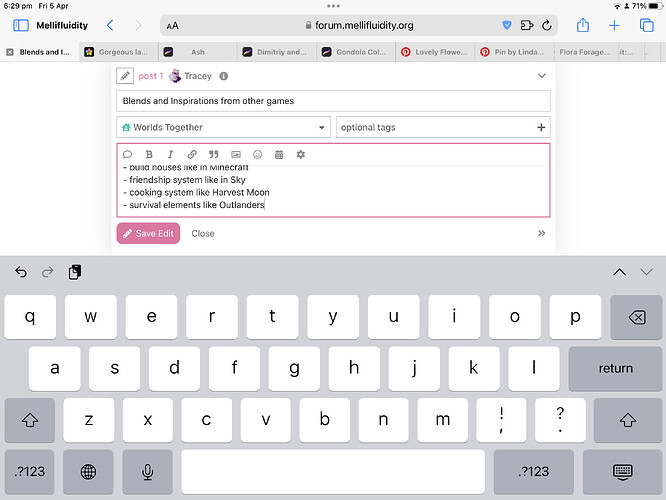Click Close to discard the edit

[x=203, y=233]
